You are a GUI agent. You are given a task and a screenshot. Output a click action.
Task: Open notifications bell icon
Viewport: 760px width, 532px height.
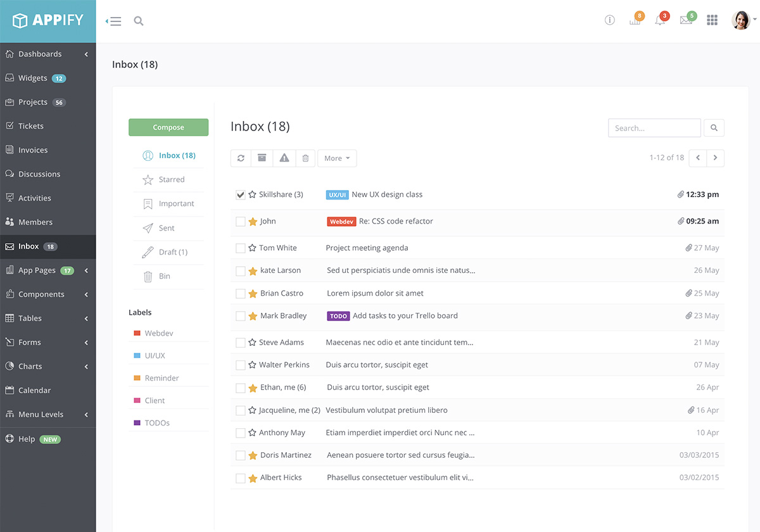(660, 20)
